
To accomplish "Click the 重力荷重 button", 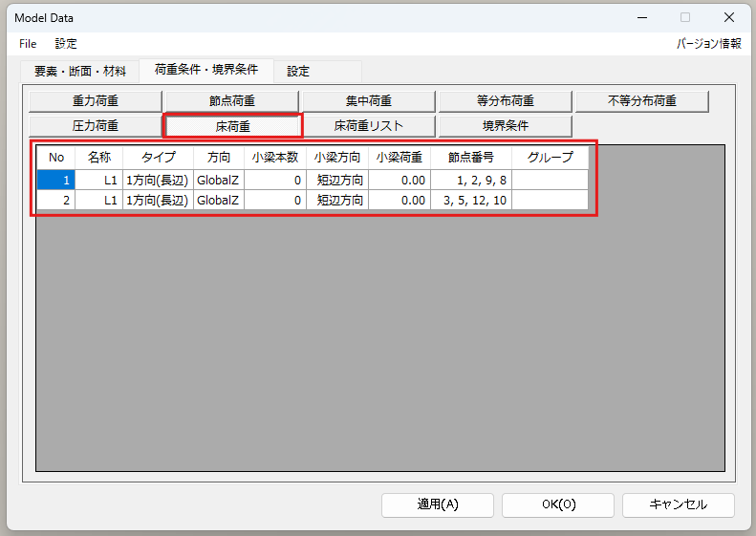I will [96, 101].
